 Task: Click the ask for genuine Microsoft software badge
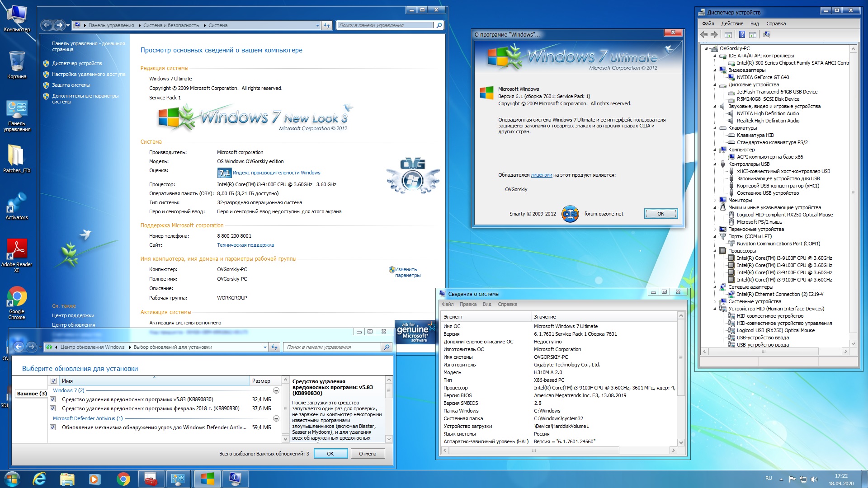[x=415, y=332]
